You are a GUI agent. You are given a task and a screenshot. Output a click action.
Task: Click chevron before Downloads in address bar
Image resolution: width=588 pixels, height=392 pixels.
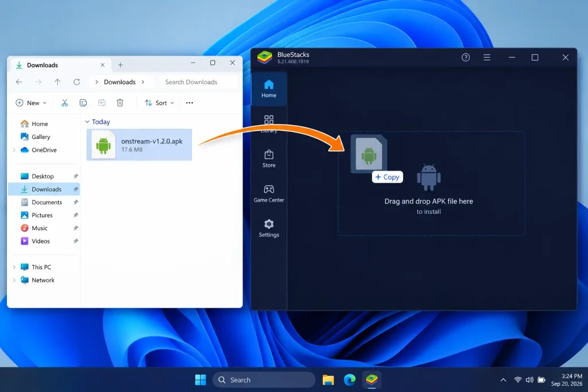point(96,81)
